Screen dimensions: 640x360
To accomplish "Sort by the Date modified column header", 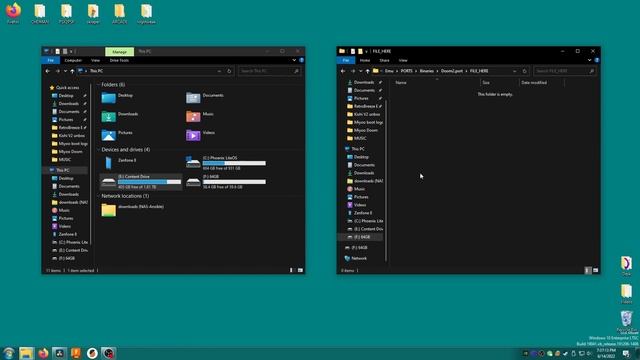I will (x=541, y=82).
